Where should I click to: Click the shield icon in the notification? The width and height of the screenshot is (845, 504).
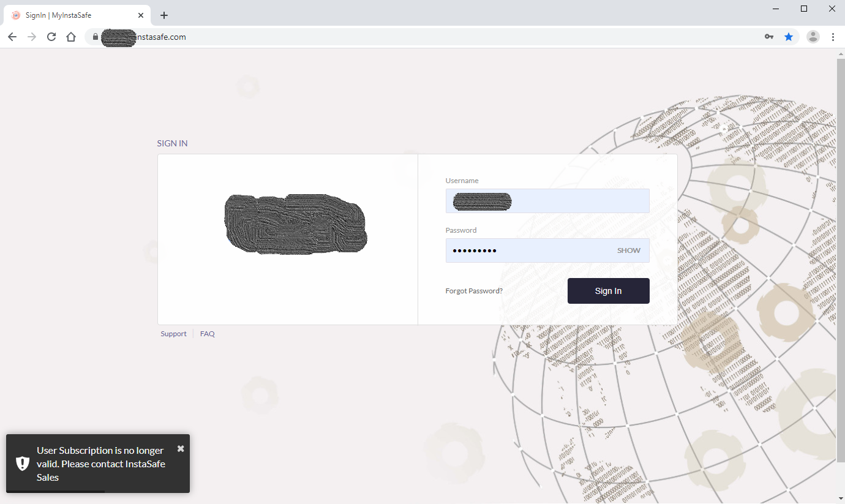point(23,464)
